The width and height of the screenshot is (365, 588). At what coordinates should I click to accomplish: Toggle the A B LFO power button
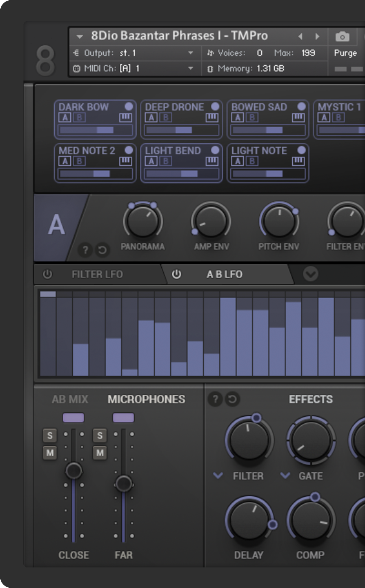[176, 274]
